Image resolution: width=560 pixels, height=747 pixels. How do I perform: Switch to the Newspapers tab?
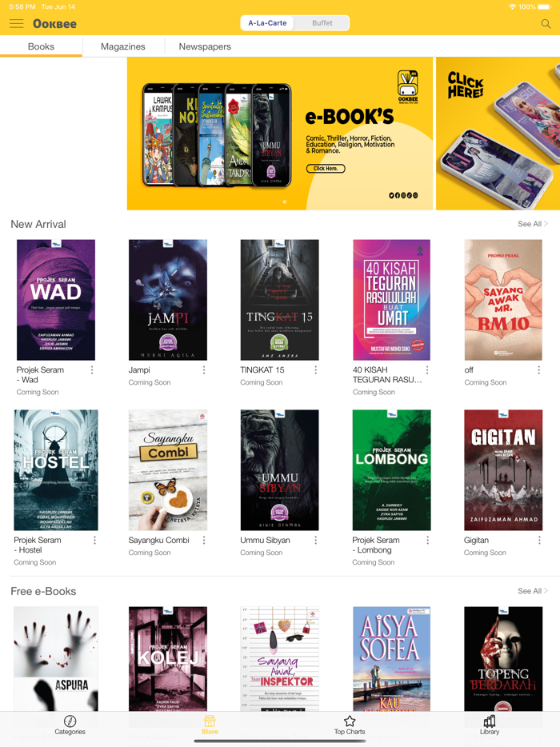[205, 46]
